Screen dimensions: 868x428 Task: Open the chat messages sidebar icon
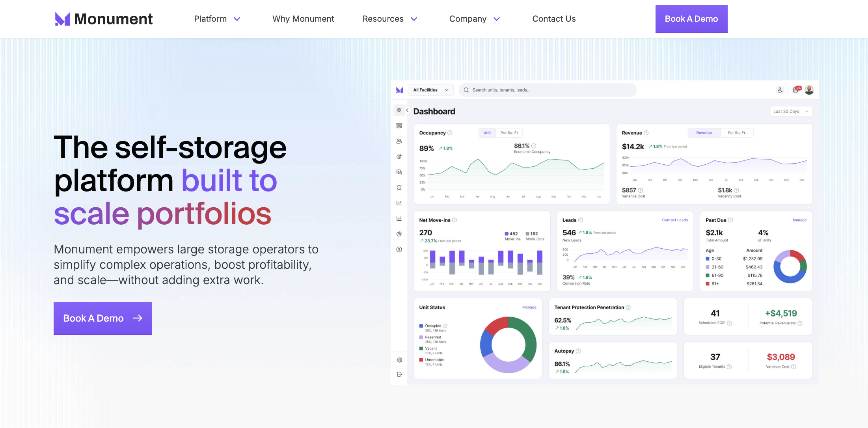click(399, 172)
